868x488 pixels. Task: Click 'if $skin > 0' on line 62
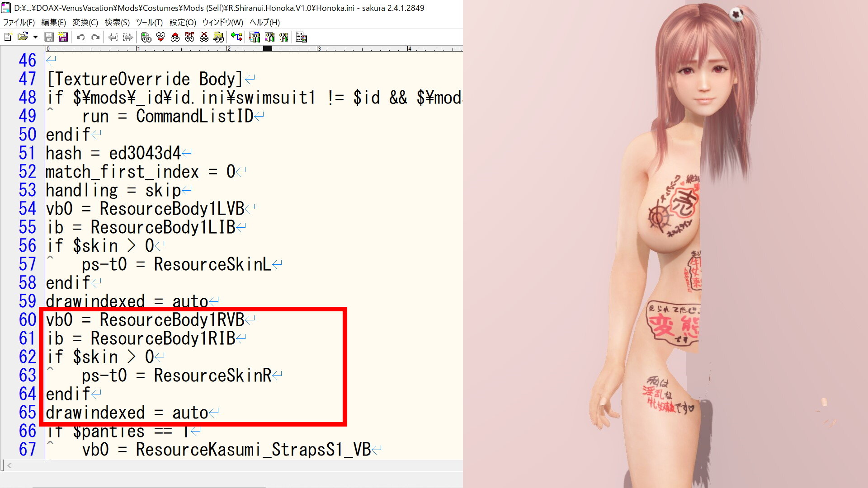click(x=100, y=357)
